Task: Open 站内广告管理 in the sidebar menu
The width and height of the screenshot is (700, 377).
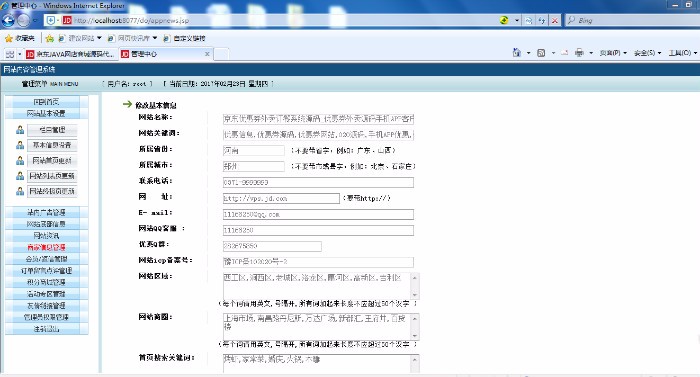Action: tap(46, 213)
